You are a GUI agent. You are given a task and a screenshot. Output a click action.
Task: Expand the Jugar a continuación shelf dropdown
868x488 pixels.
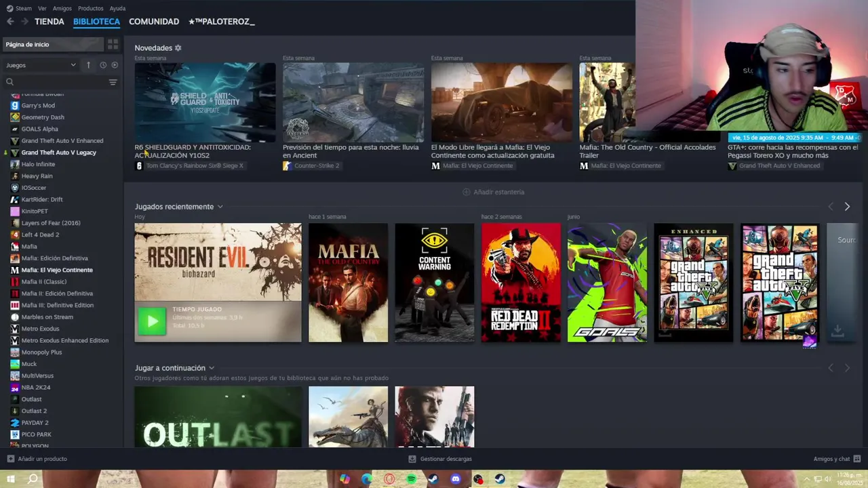212,368
